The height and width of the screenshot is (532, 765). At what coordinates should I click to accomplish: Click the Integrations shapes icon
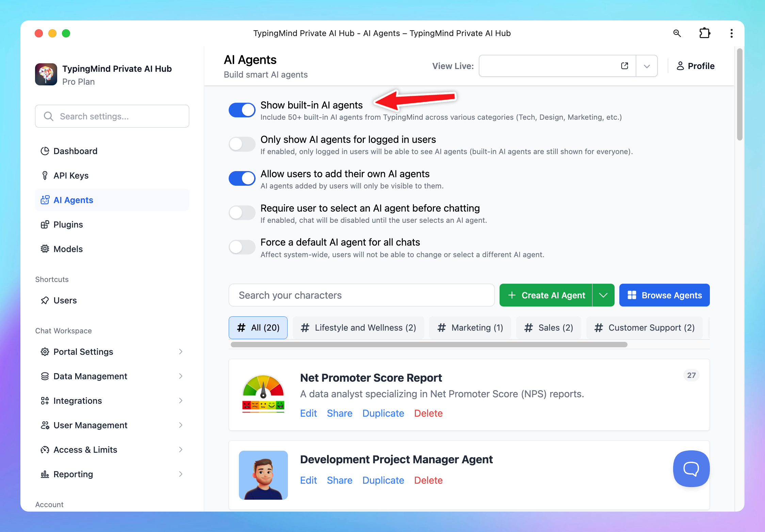click(x=45, y=401)
